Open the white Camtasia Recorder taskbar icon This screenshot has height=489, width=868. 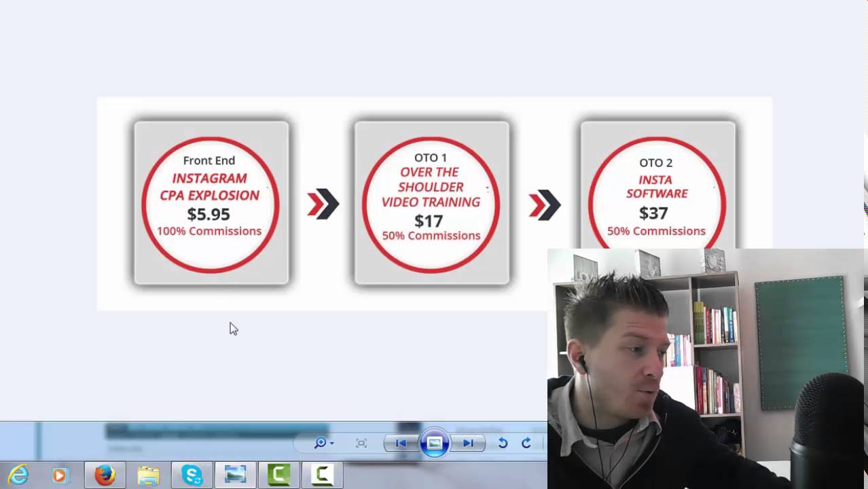(x=322, y=475)
